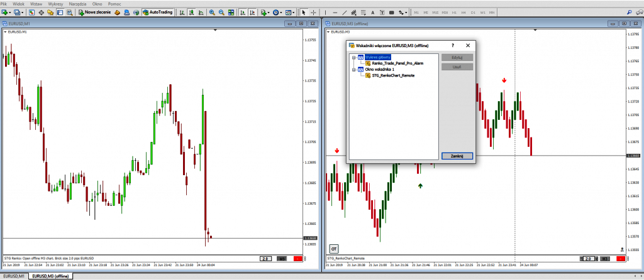This screenshot has width=644, height=280.
Task: Click the tile windows icon
Action: coord(231,13)
